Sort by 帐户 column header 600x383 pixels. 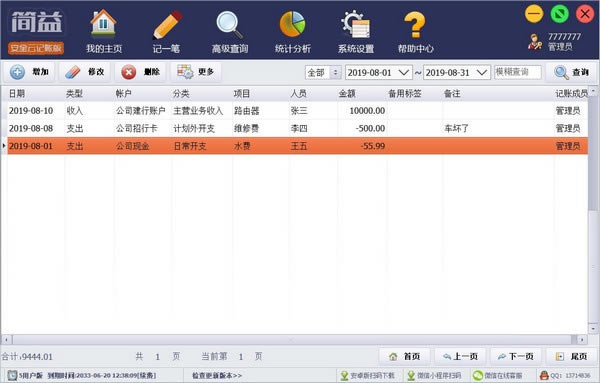(x=123, y=94)
